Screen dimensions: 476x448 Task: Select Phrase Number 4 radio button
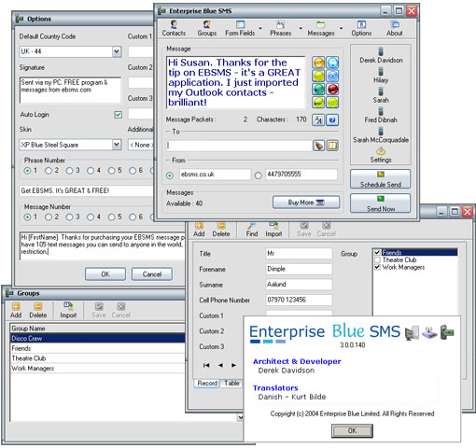(x=91, y=171)
